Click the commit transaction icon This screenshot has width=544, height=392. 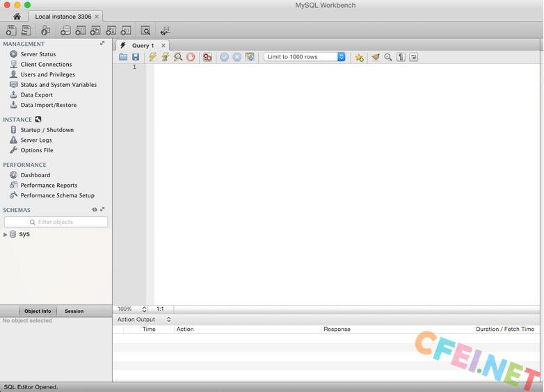point(225,57)
